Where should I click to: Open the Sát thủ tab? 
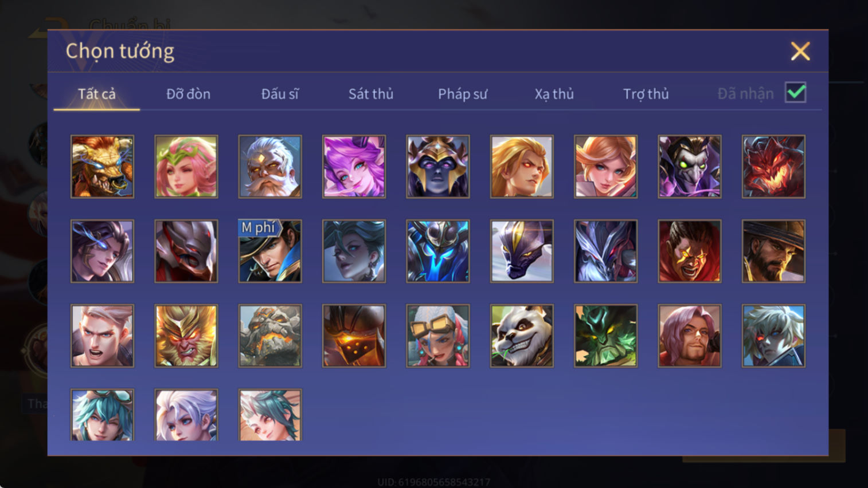pos(371,94)
